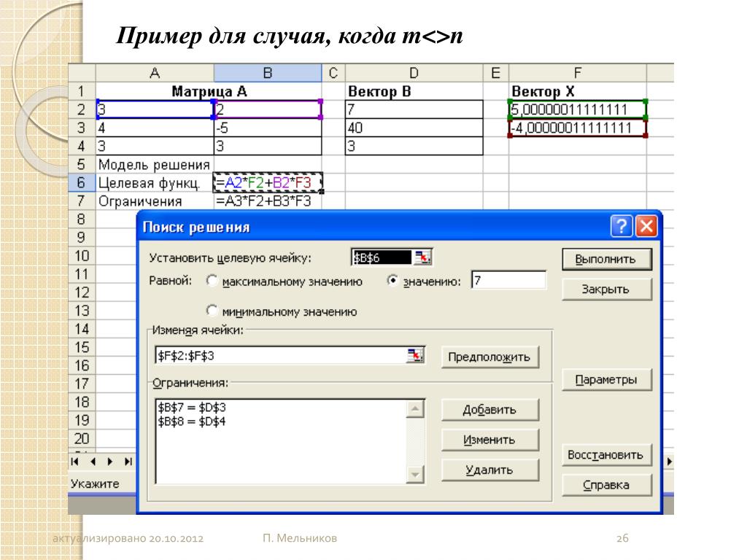The image size is (747, 560).
Task: Open the help question mark in dialog title bar
Action: pyautogui.click(x=622, y=226)
